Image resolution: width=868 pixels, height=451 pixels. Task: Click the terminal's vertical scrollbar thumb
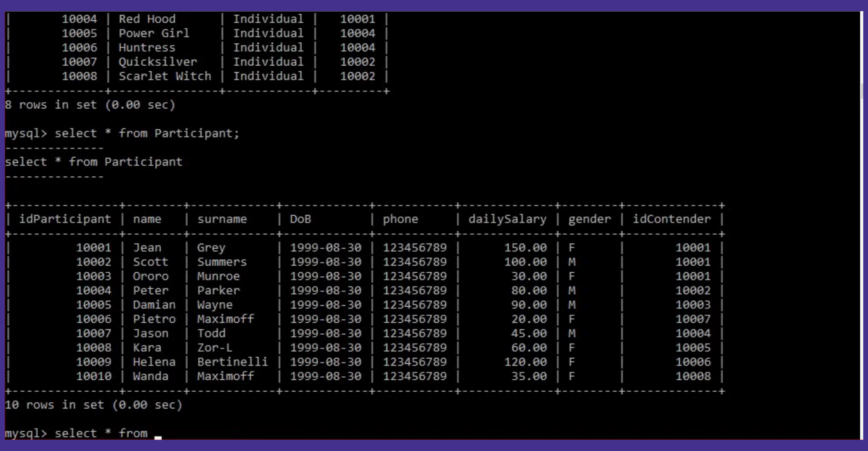click(x=862, y=91)
